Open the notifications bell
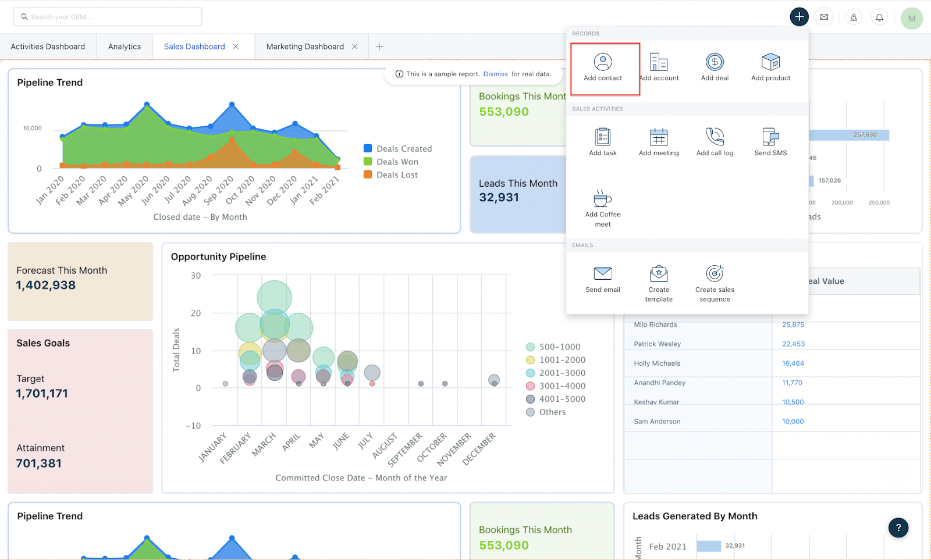Image resolution: width=931 pixels, height=560 pixels. coord(879,17)
